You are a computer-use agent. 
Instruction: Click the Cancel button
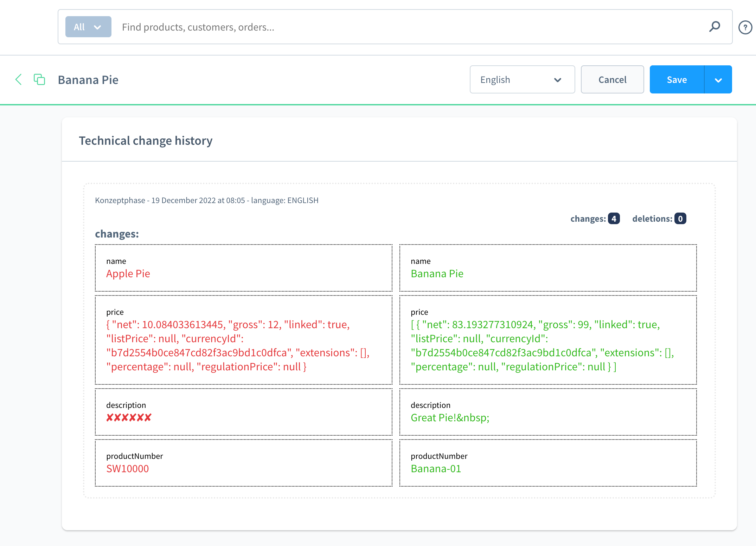pos(612,79)
